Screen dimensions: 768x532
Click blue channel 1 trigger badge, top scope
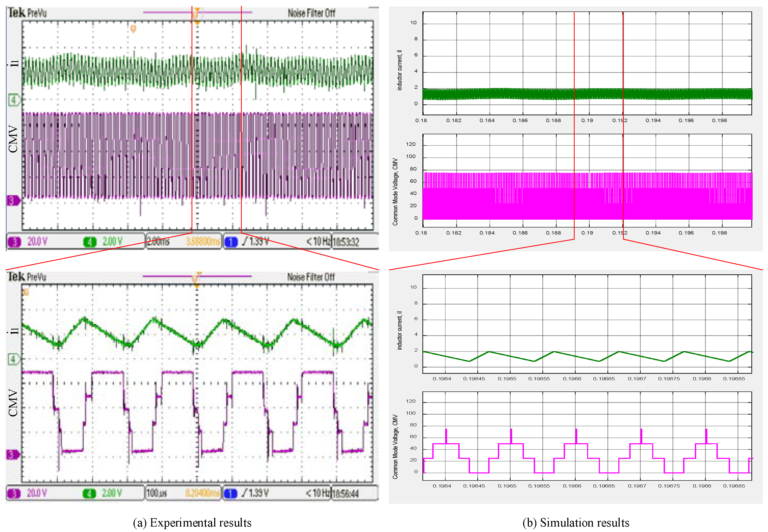(x=231, y=242)
